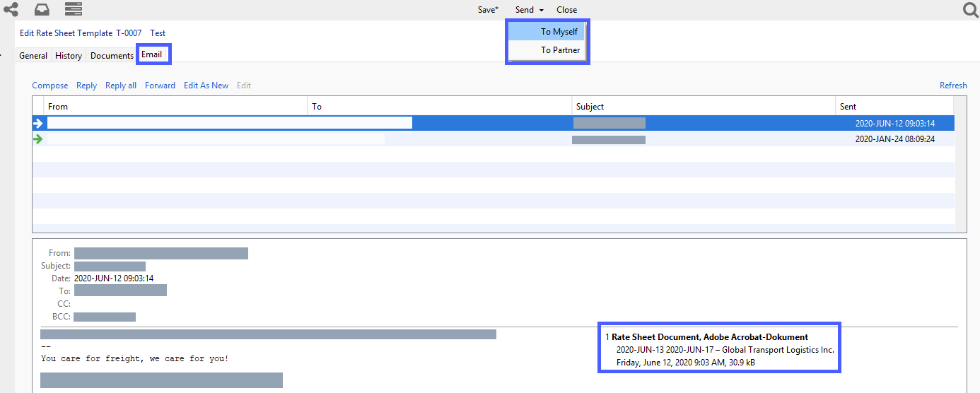Select the Email tab
The height and width of the screenshot is (393, 980).
tap(152, 54)
